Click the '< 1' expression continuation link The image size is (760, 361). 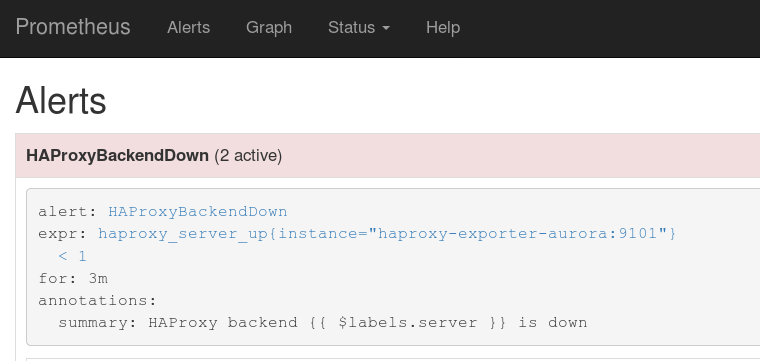pyautogui.click(x=72, y=256)
